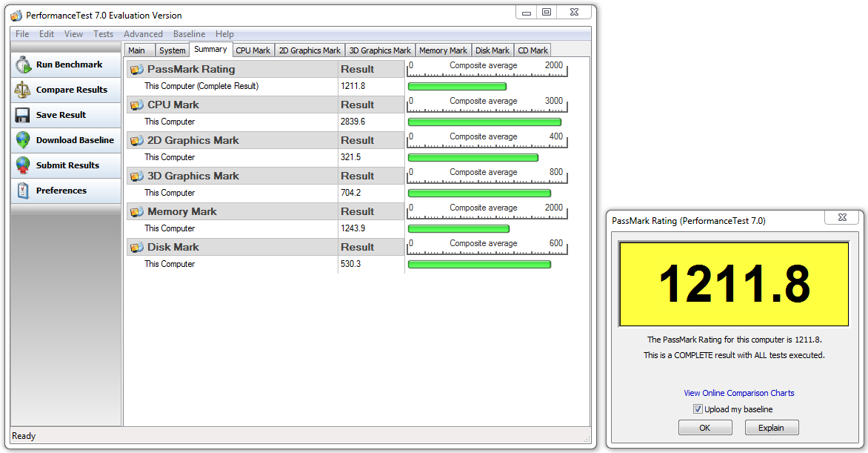
Task: Click the Preferences clipboard icon
Action: coord(23,191)
